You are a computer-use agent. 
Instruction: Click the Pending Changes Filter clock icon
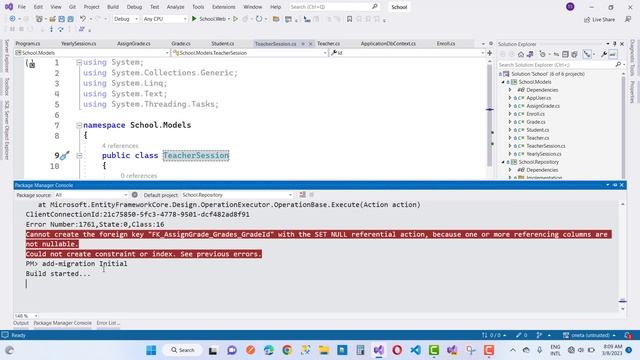[542, 54]
